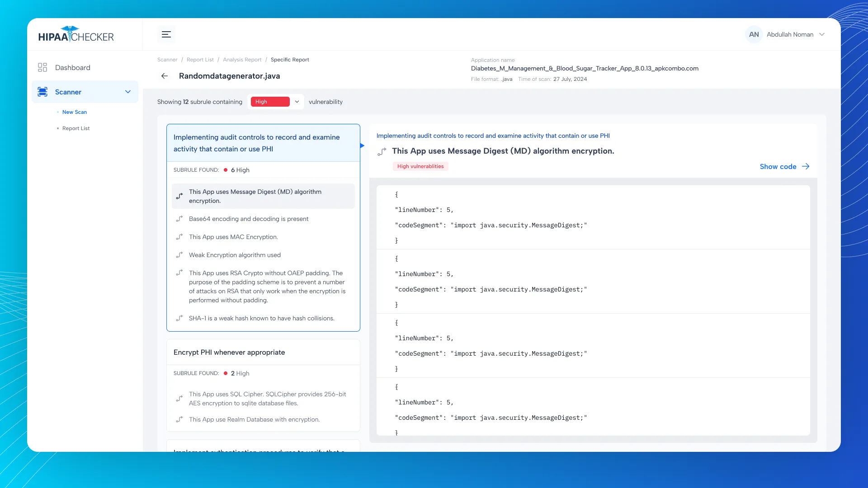
Task: Select the red High severity badge
Action: [270, 102]
